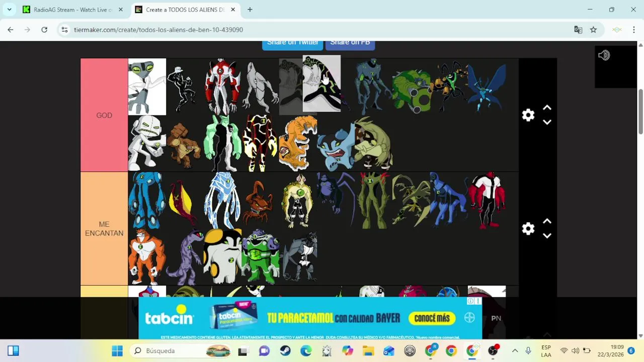Image resolution: width=644 pixels, height=362 pixels.
Task: Move the GOD tier down
Action: [x=547, y=122]
